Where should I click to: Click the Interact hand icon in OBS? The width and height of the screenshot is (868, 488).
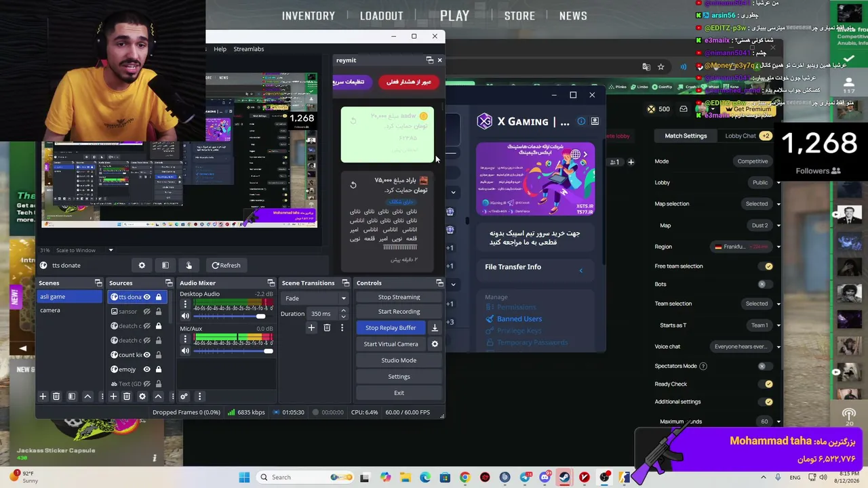189,265
